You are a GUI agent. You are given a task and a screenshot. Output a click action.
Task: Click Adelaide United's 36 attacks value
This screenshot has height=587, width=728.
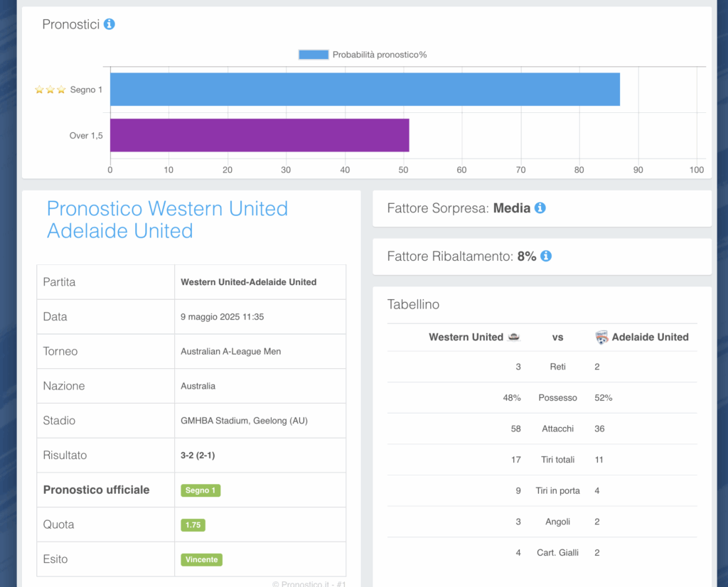click(x=599, y=429)
